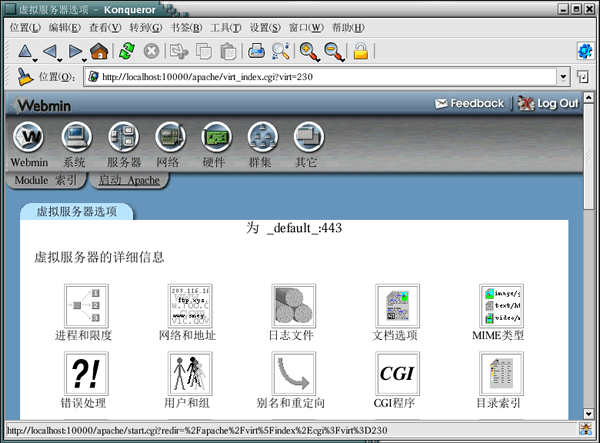
Task: Open the 系统 (System) category icon
Action: (77, 137)
